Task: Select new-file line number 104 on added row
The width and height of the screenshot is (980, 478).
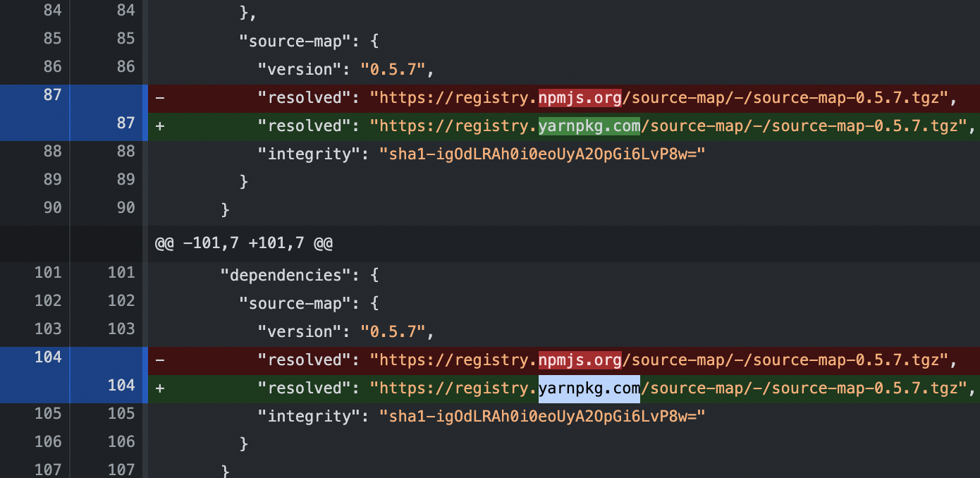Action: 121,386
